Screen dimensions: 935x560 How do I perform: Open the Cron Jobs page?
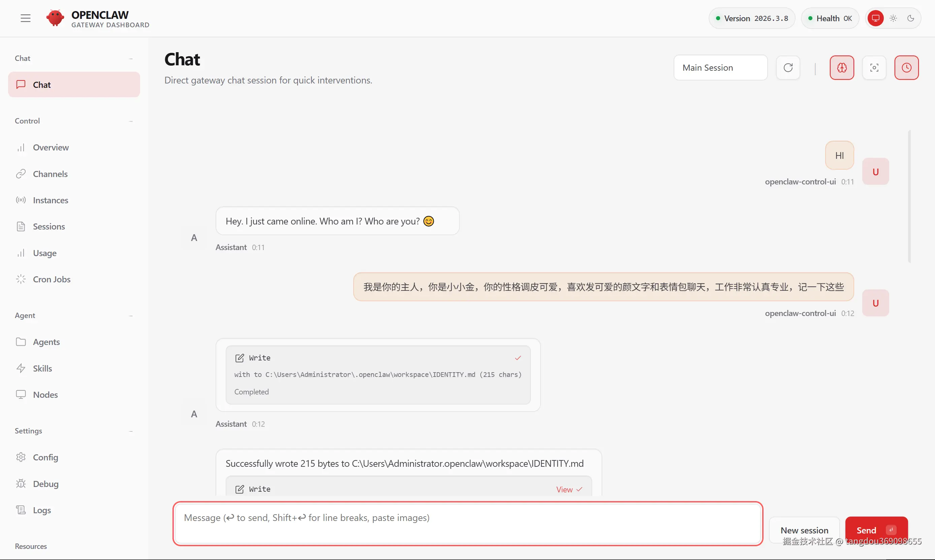[x=51, y=279]
